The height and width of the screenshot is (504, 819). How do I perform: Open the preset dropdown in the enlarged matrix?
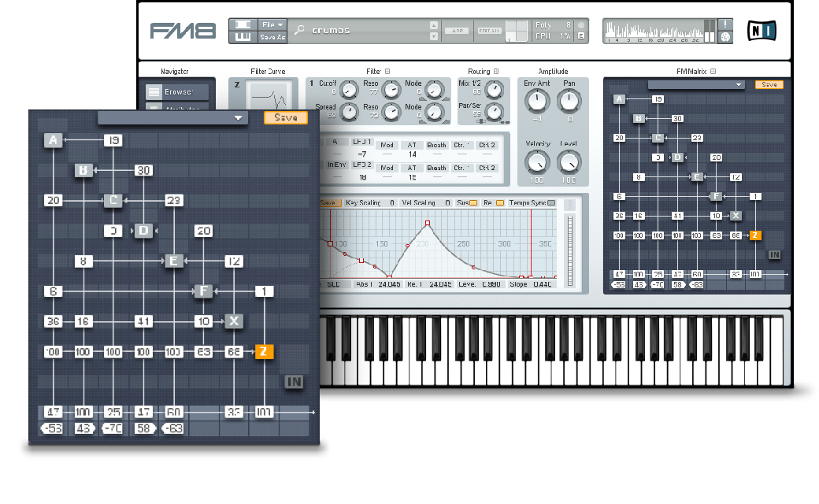172,118
